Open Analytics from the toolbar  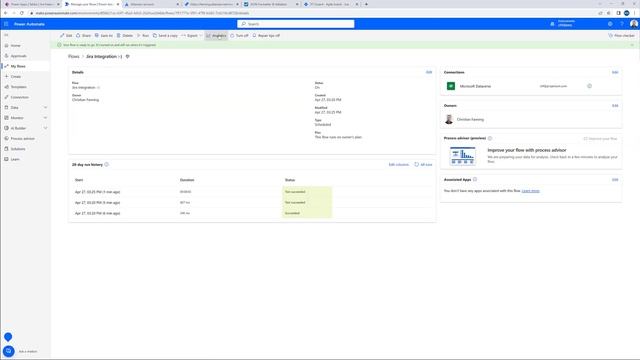coord(216,36)
